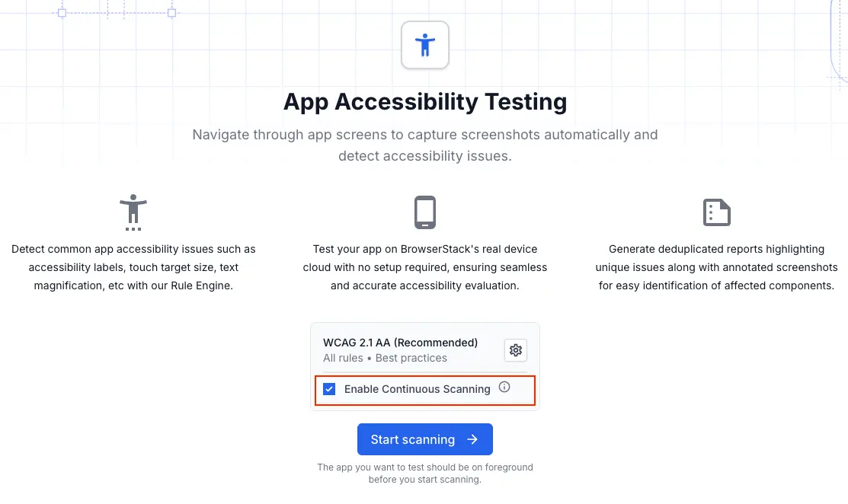Click the Navigate through app screens subtitle
Image resolution: width=848 pixels, height=504 pixels.
tap(425, 145)
